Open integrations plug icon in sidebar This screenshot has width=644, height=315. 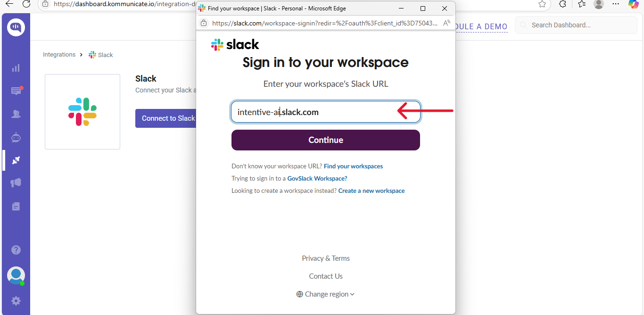[16, 160]
